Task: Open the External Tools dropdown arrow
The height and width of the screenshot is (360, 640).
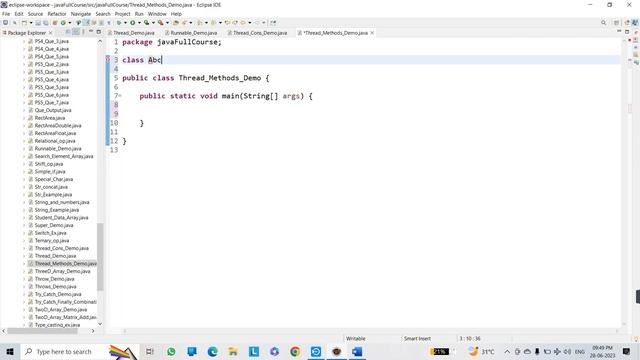Action: [167, 23]
